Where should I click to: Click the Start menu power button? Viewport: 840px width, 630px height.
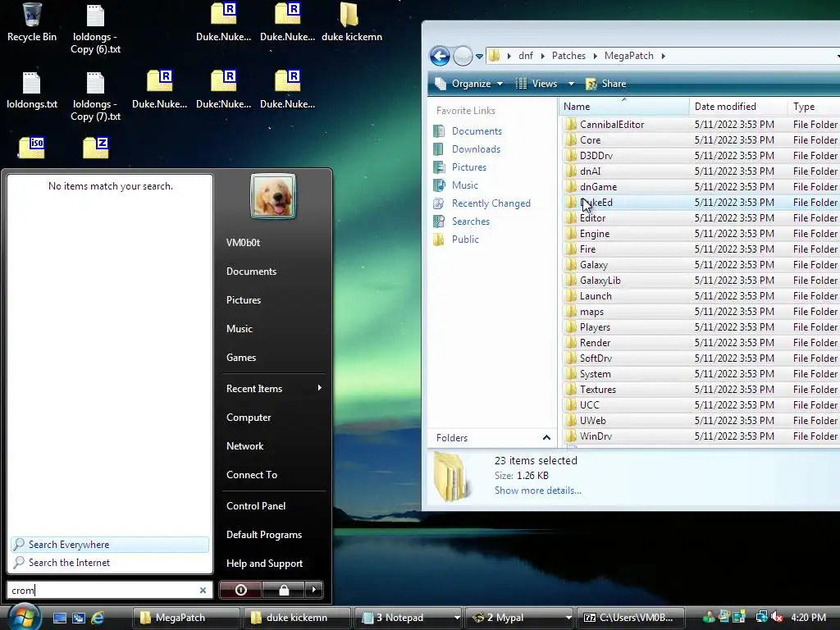point(240,590)
